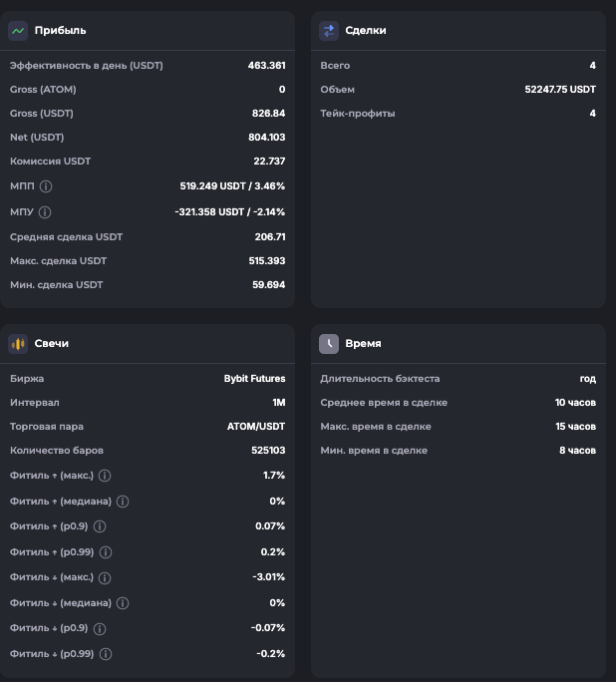
Task: Show info for lower wick p0.99
Action: (x=106, y=654)
